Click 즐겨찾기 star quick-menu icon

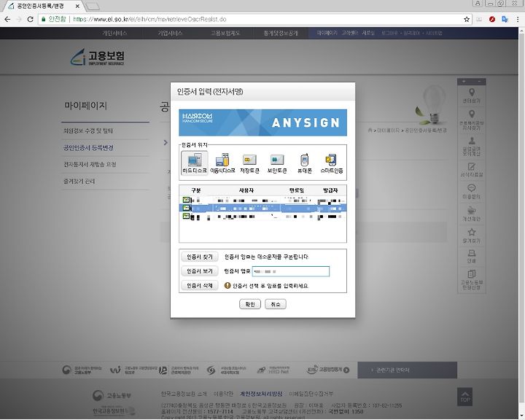point(472,236)
